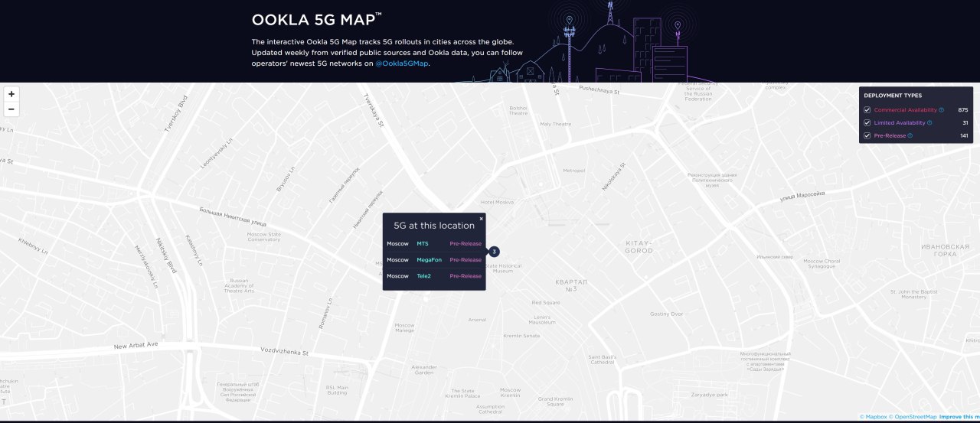Open the Mapbox attribution link
980x423 pixels.
(x=875, y=417)
